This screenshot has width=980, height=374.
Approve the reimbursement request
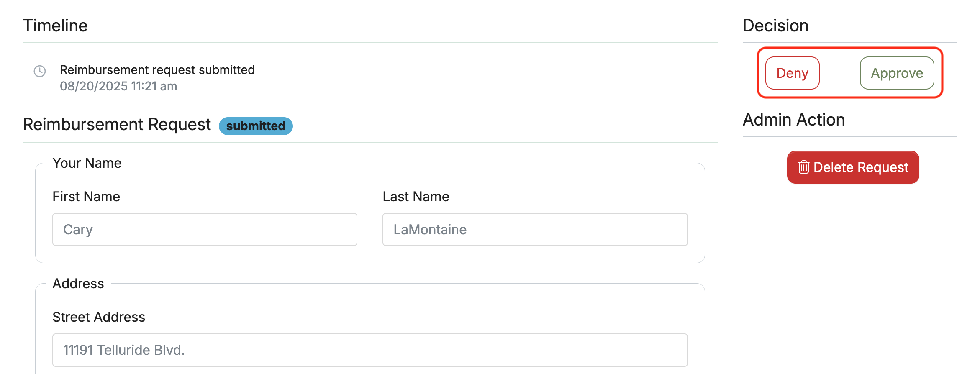click(x=897, y=73)
